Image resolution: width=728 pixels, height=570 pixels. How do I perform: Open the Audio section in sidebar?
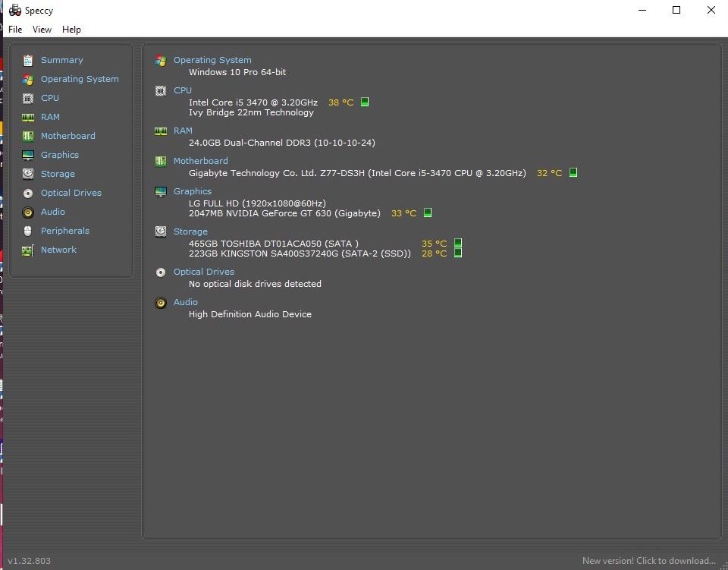point(53,212)
